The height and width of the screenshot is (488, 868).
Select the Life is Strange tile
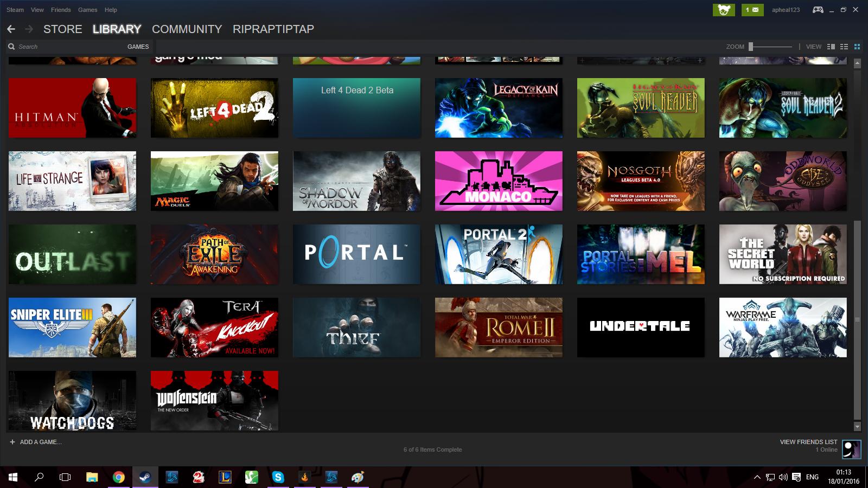click(72, 181)
